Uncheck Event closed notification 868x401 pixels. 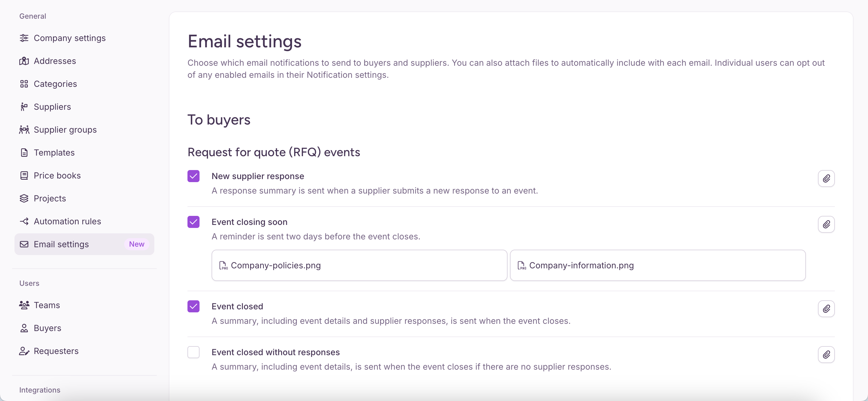(193, 306)
